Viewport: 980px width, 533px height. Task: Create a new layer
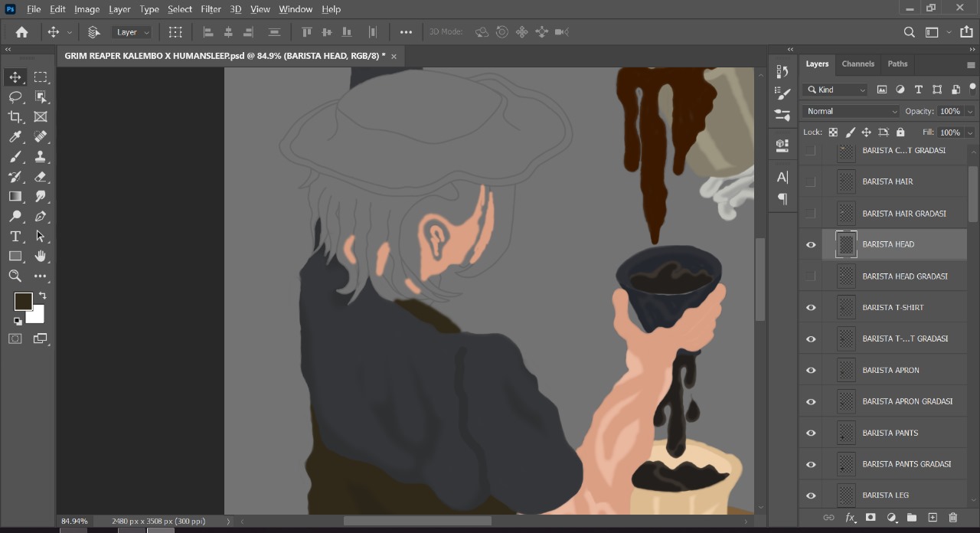(933, 518)
